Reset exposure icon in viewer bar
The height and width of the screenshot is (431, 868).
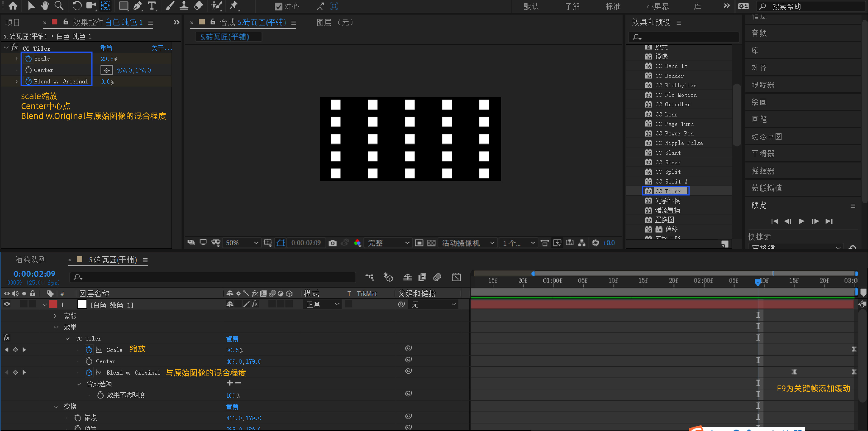pos(595,243)
